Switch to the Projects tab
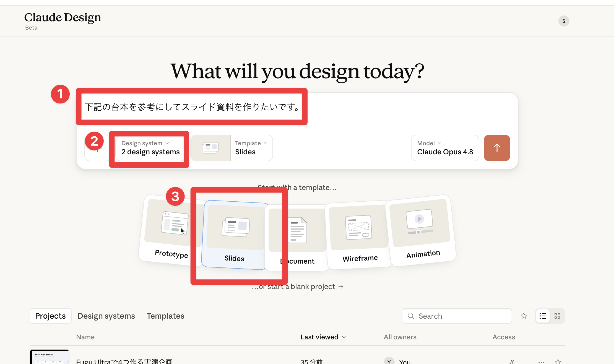 [50, 316]
